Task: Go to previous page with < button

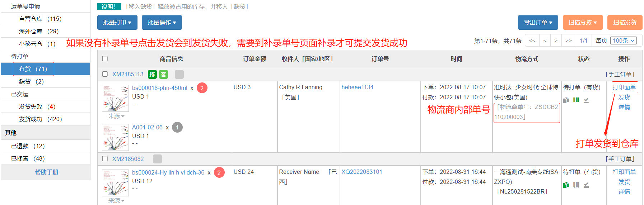Action: (545, 40)
